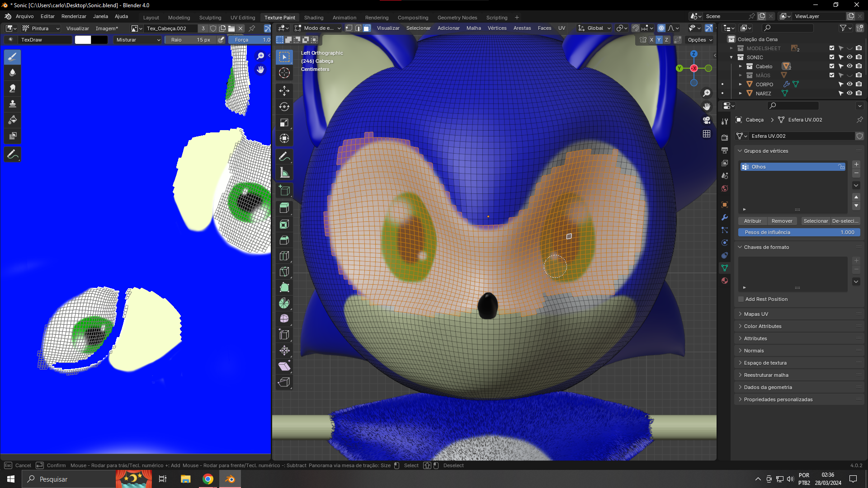
Task: Open the Material properties tab
Action: coord(725,281)
